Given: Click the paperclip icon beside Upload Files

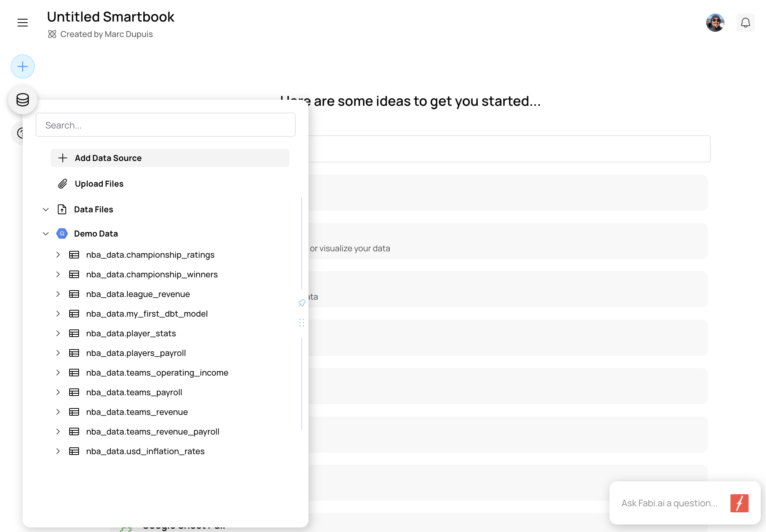Looking at the screenshot, I should pos(63,184).
